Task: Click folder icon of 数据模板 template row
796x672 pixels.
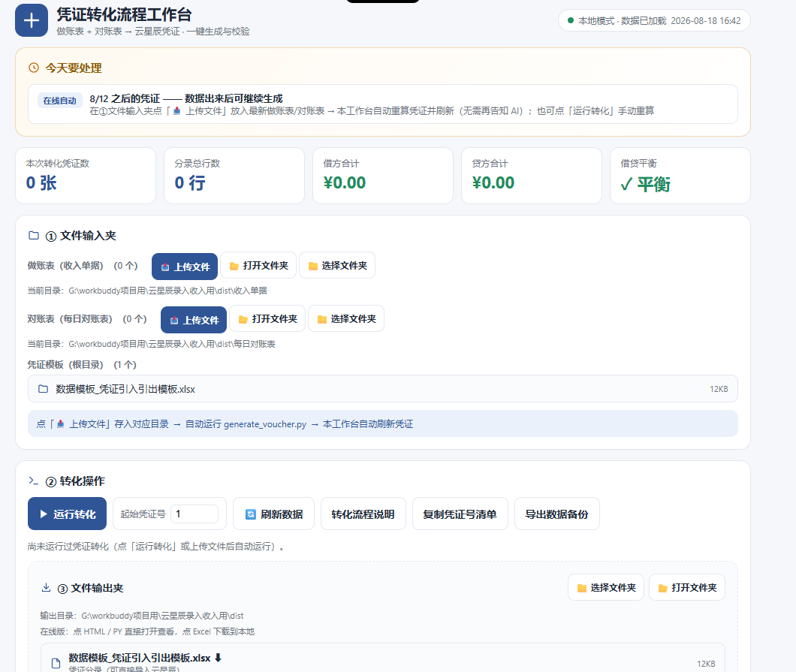Action: tap(43, 389)
